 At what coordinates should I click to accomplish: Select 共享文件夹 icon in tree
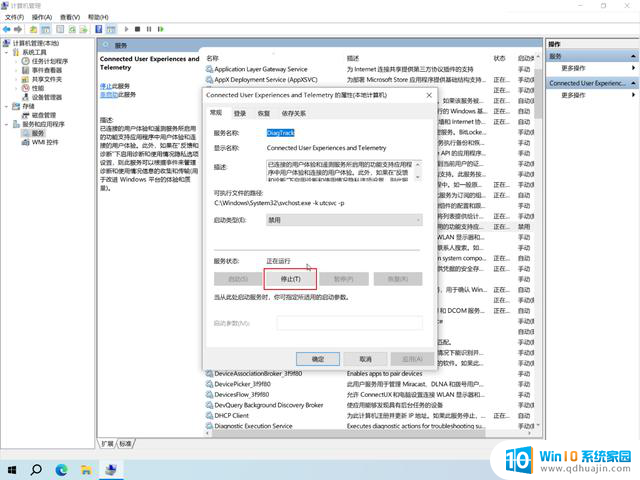click(x=26, y=79)
